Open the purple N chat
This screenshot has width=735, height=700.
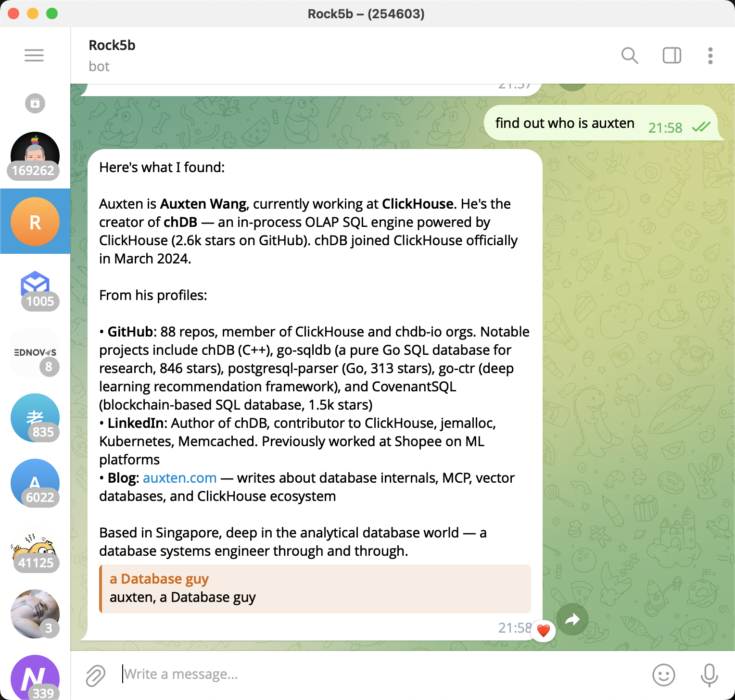tap(34, 678)
